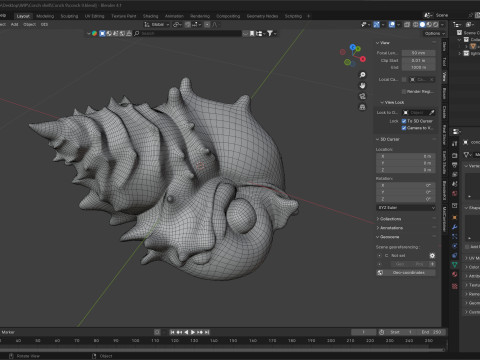This screenshot has height=360, width=480.
Task: Open XYZ Euler rotation mode dropdown
Action: click(406, 208)
